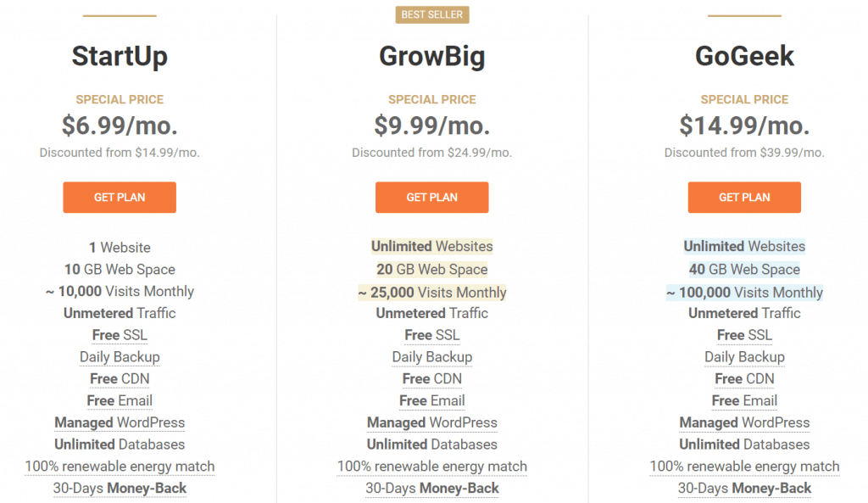Click the BEST SELLER badge above GrowBig
Viewport: 868px width, 503px height.
pos(431,14)
